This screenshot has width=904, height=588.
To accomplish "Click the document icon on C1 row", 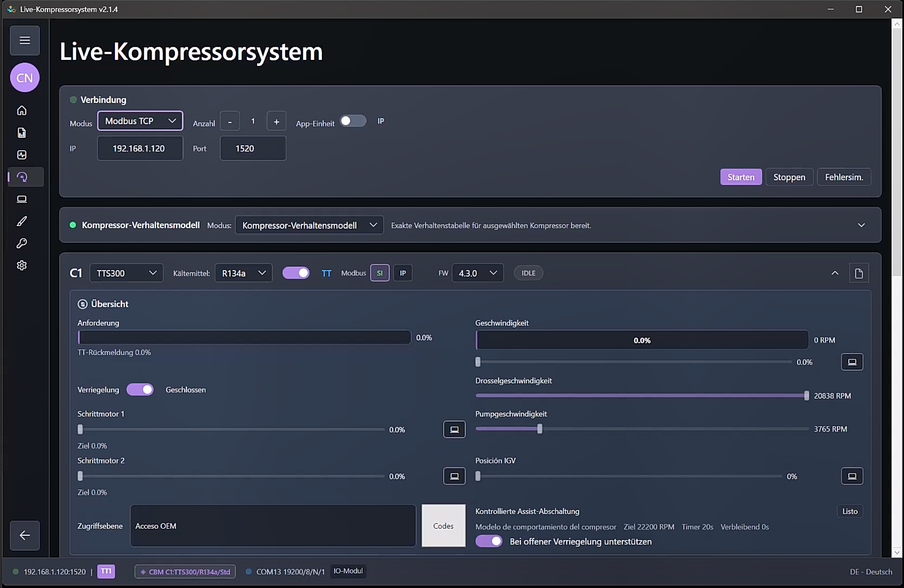I will click(859, 273).
